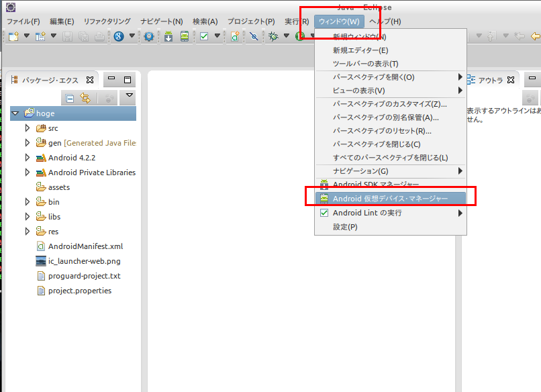
Task: Choose パースペクティブを閉じる(C)
Action: (x=391, y=144)
